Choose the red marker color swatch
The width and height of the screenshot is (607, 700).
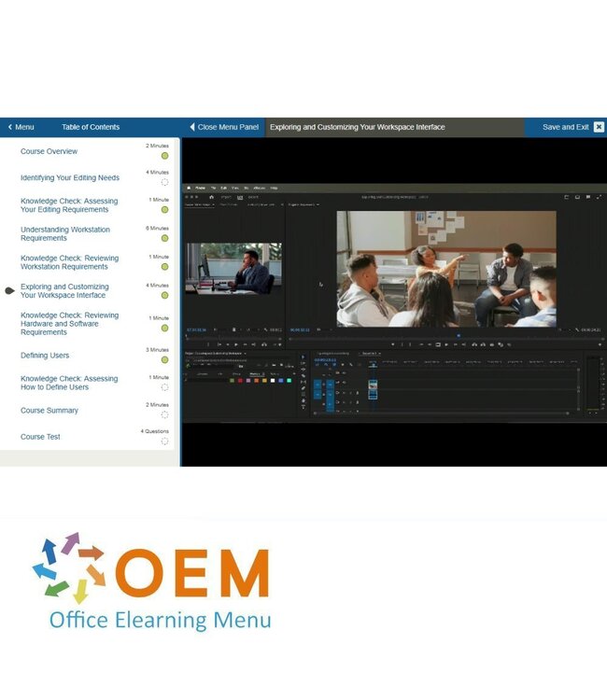pos(240,381)
